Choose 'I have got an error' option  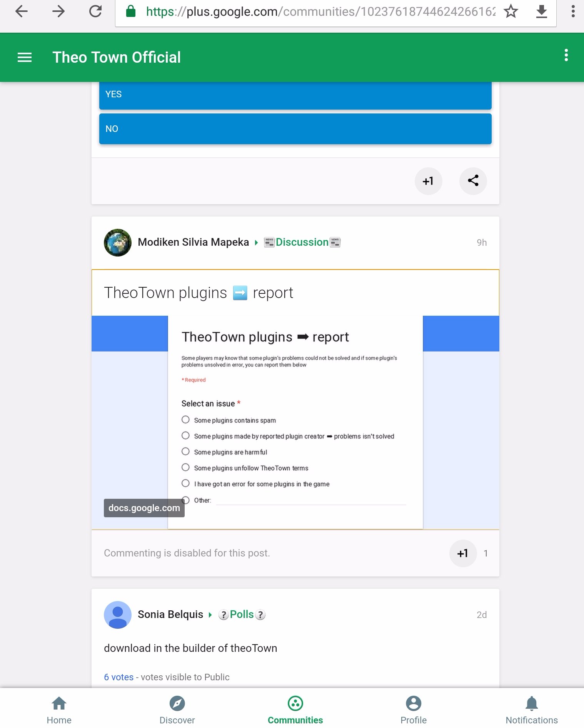coord(185,483)
